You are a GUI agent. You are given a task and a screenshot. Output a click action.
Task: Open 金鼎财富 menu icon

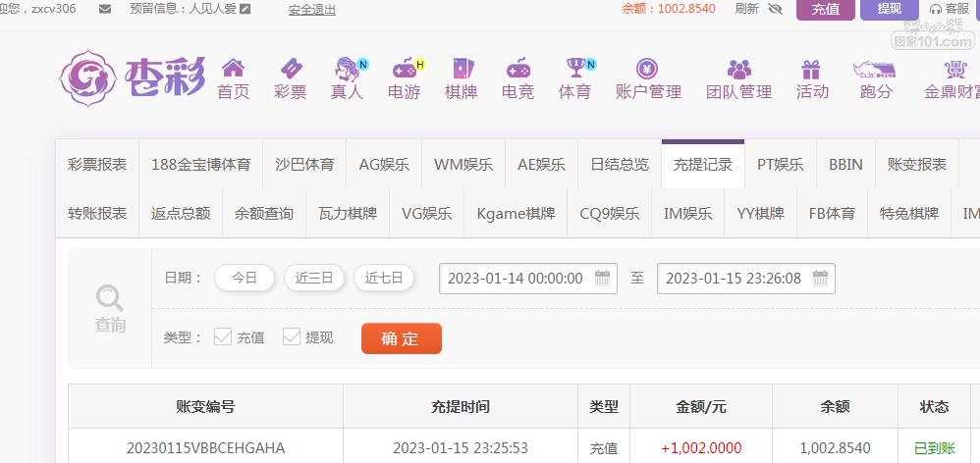pyautogui.click(x=955, y=68)
